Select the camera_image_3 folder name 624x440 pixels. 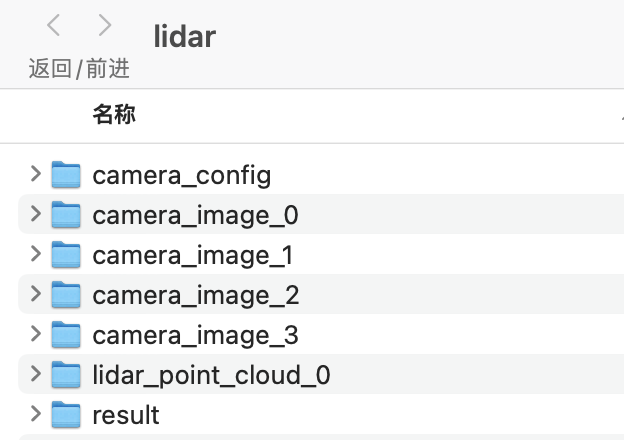195,335
